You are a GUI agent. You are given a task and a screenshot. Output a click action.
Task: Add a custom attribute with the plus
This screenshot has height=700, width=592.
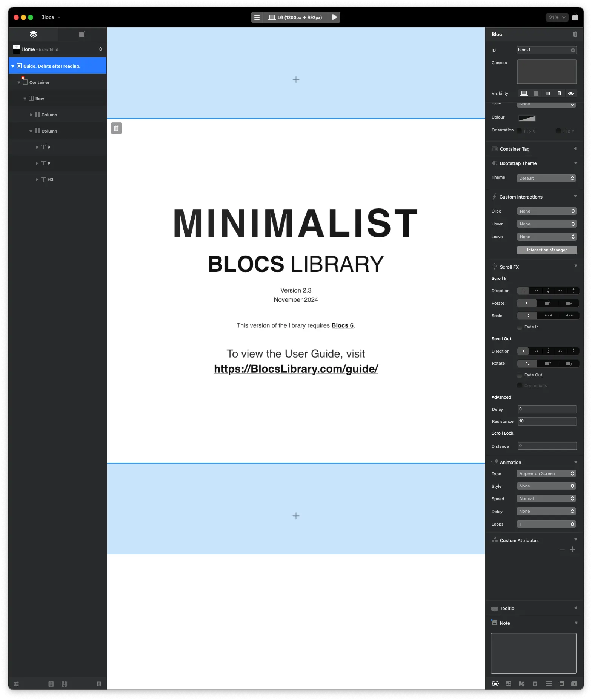coord(572,550)
